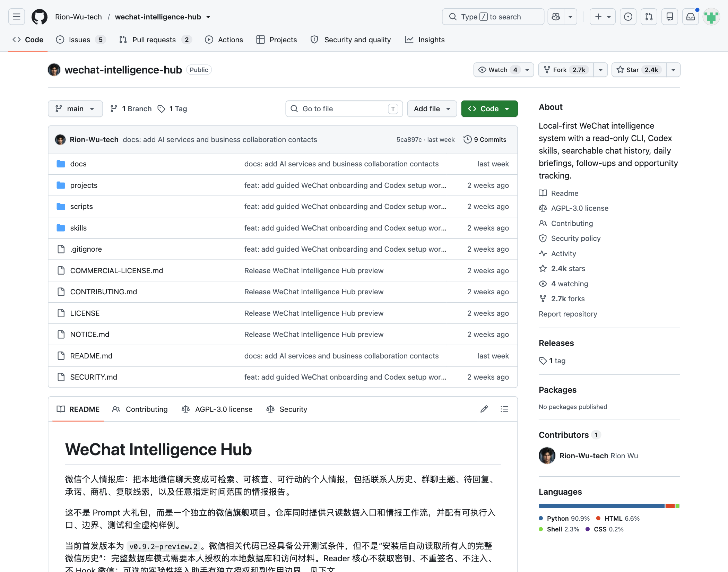Image resolution: width=728 pixels, height=572 pixels.
Task: Open the README.md file
Action: (91, 356)
